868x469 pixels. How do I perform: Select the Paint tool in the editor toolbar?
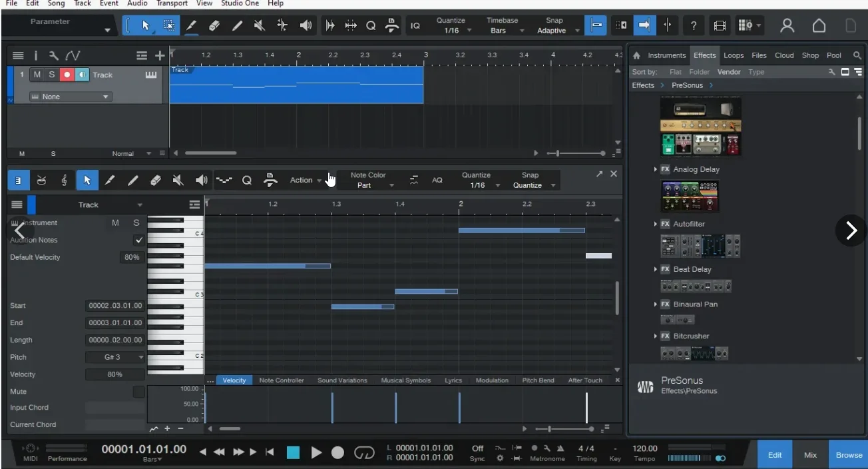coord(133,181)
